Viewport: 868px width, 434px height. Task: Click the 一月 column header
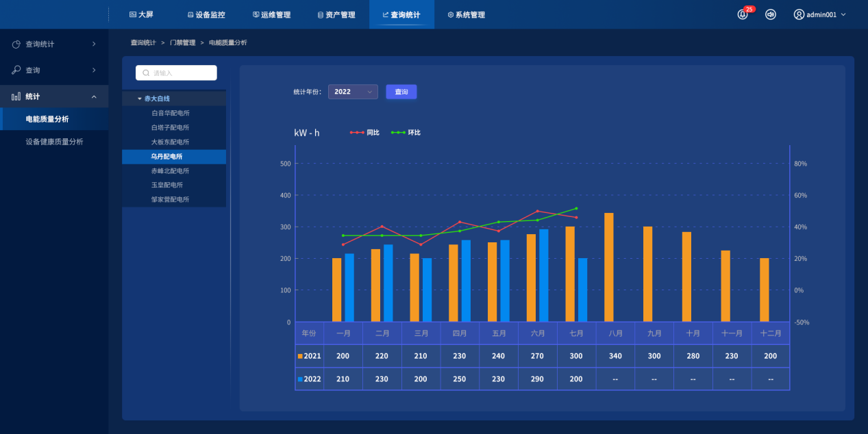pos(343,333)
